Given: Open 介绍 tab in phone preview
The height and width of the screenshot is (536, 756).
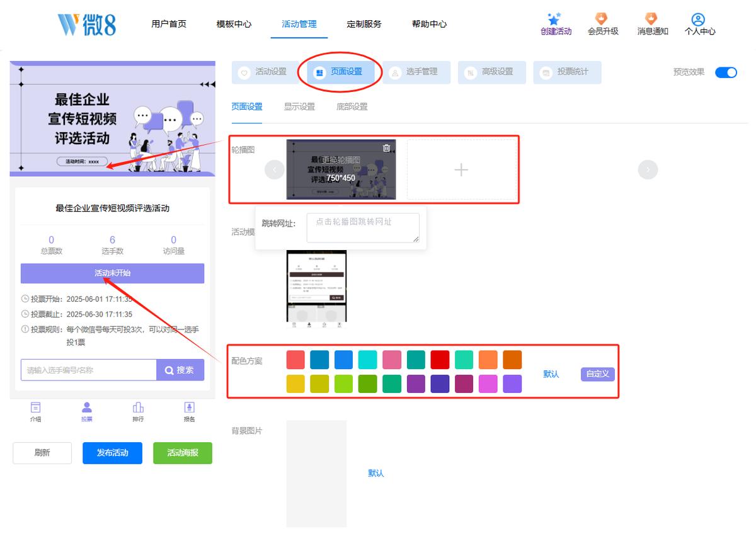Looking at the screenshot, I should point(36,413).
